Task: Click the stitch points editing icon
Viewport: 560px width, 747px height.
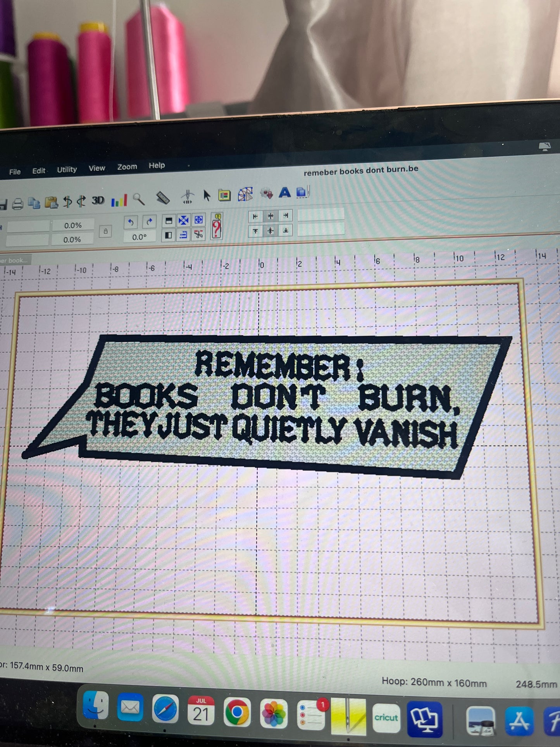Action: click(x=245, y=194)
